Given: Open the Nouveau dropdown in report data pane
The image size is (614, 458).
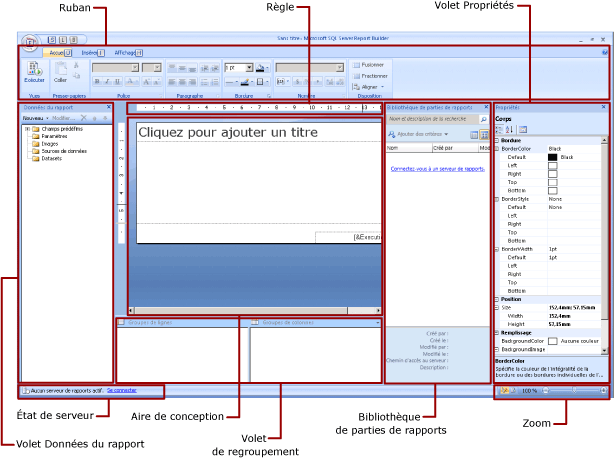Looking at the screenshot, I should tap(36, 118).
